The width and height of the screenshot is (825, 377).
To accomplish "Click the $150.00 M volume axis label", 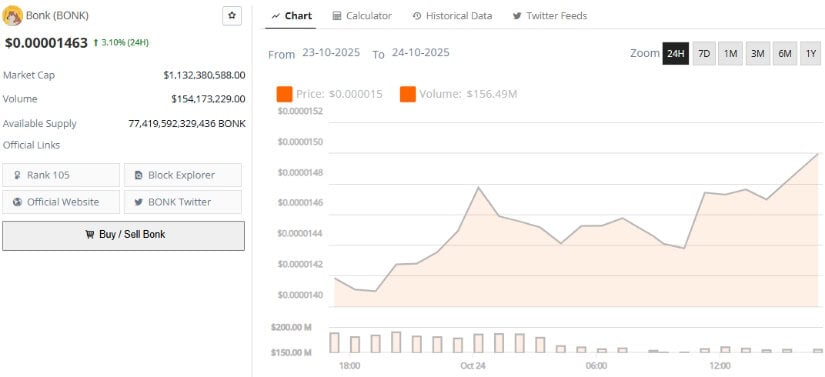I will [x=291, y=352].
